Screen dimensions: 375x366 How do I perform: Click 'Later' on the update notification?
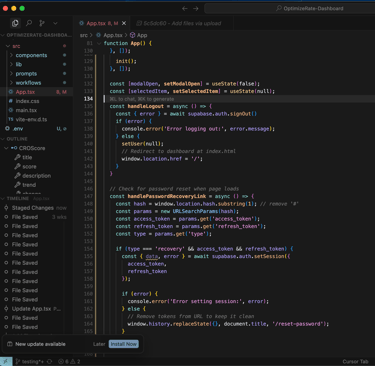99,344
